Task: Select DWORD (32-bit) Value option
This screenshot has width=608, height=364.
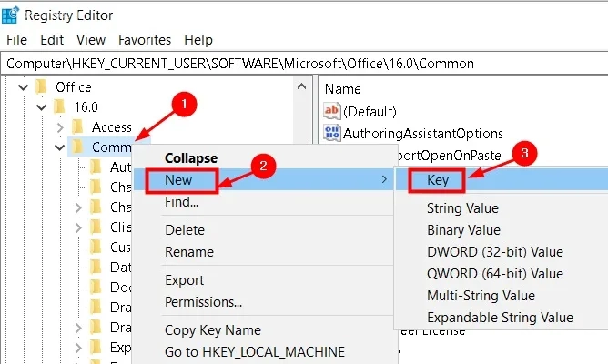Action: [x=494, y=252]
